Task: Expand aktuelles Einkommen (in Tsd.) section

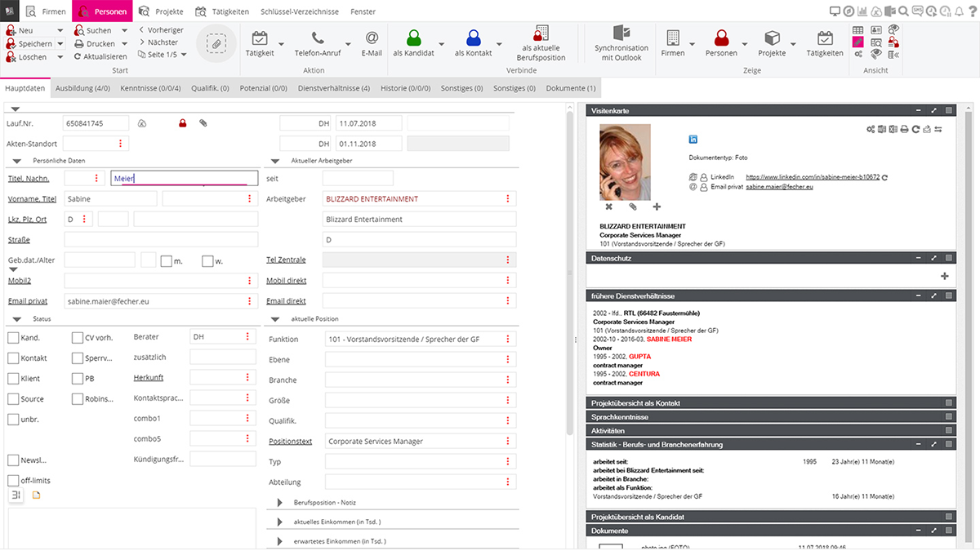Action: [279, 522]
